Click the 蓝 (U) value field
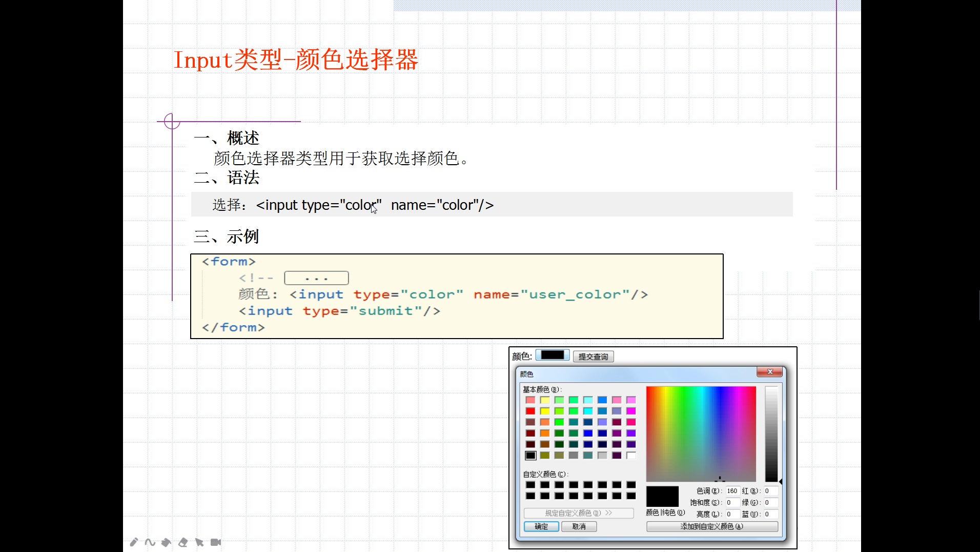The height and width of the screenshot is (552, 980). tap(771, 514)
